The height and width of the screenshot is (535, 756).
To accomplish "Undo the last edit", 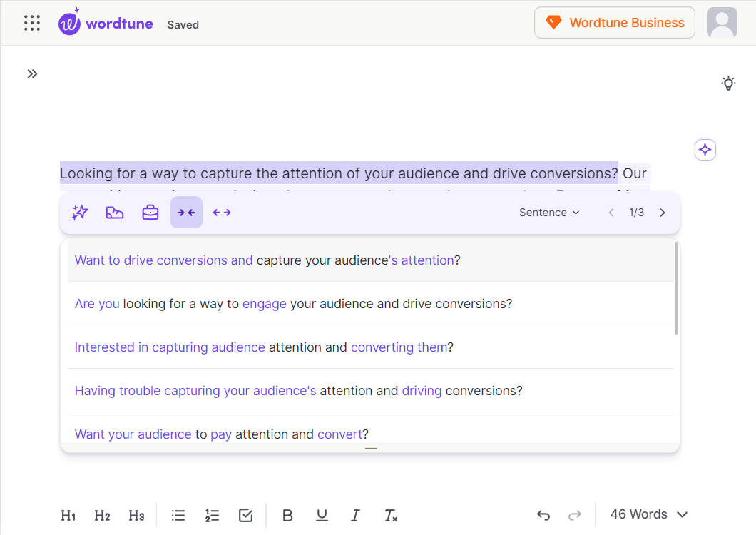I will click(543, 515).
